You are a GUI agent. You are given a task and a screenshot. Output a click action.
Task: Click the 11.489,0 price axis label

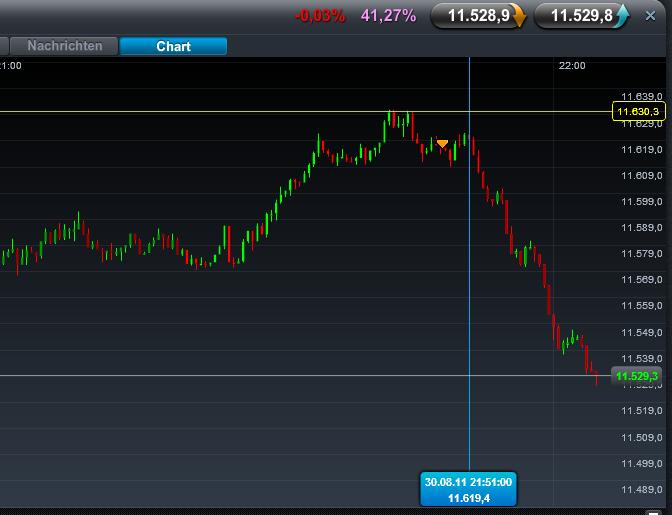pos(642,490)
